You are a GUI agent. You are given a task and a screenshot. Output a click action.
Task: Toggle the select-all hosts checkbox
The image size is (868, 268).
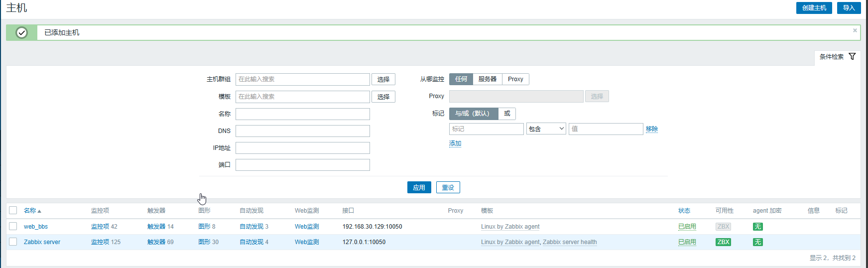click(x=13, y=210)
